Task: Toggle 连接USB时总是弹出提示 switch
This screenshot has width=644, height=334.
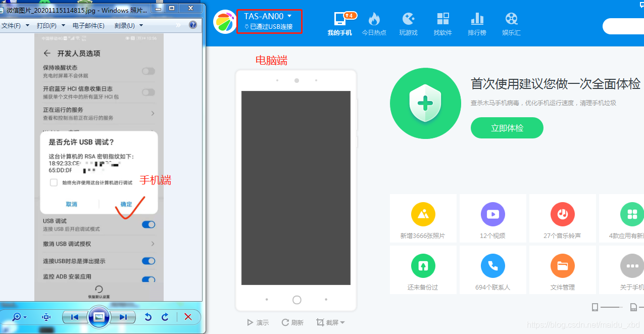Action: 148,261
